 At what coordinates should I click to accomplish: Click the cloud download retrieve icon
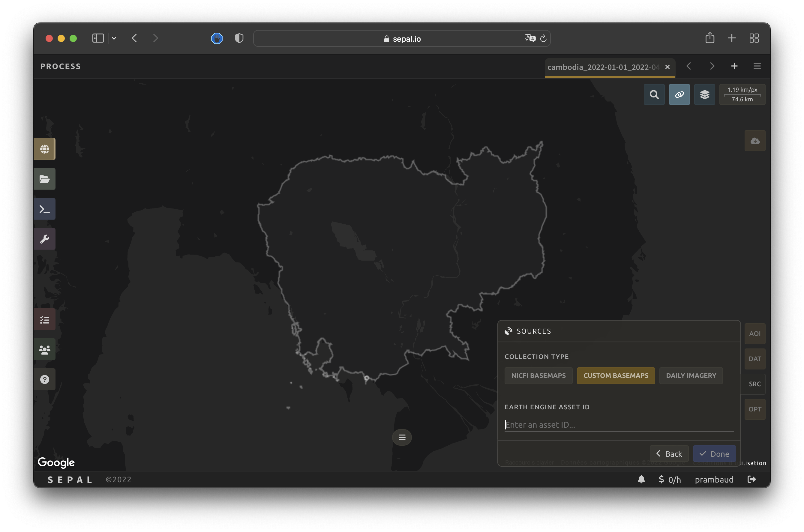click(755, 140)
